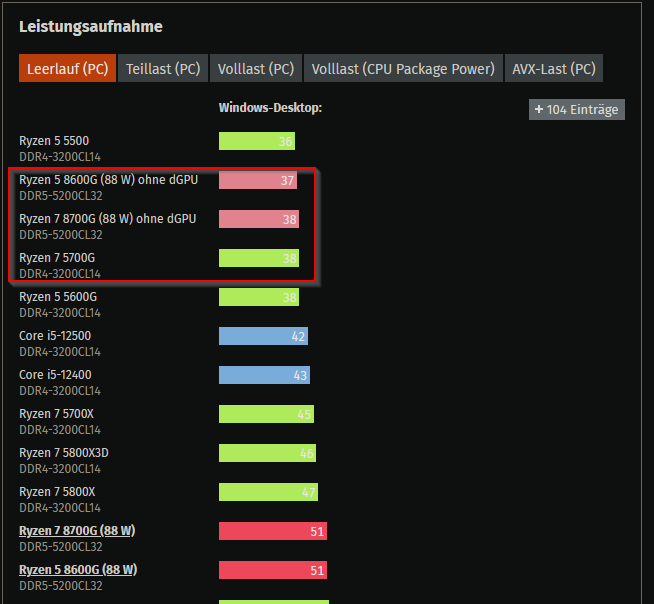Open the Ryzen 7 8700G (88 W) link
This screenshot has height=604, width=654.
coord(77,531)
